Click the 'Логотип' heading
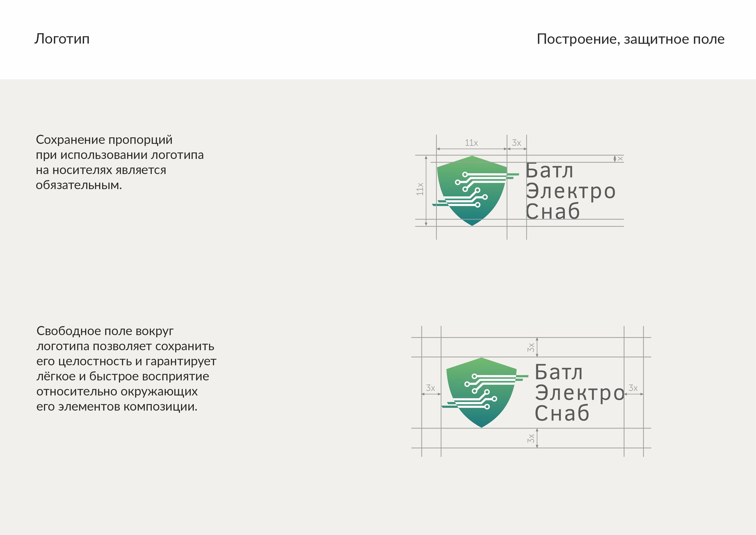This screenshot has height=535, width=756. click(62, 39)
